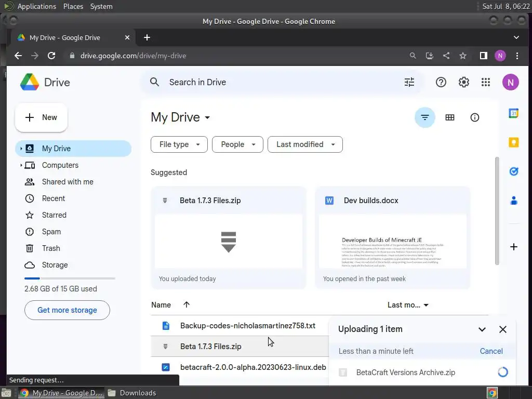
Task: Click the New button
Action: pyautogui.click(x=42, y=117)
